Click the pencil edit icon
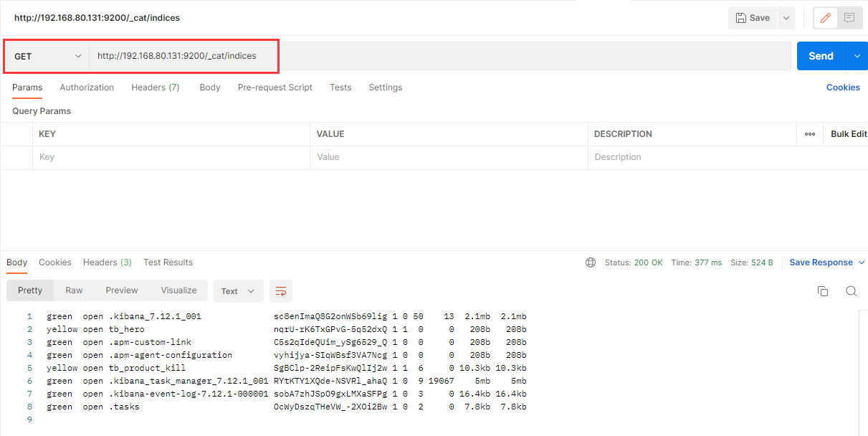 pos(825,18)
